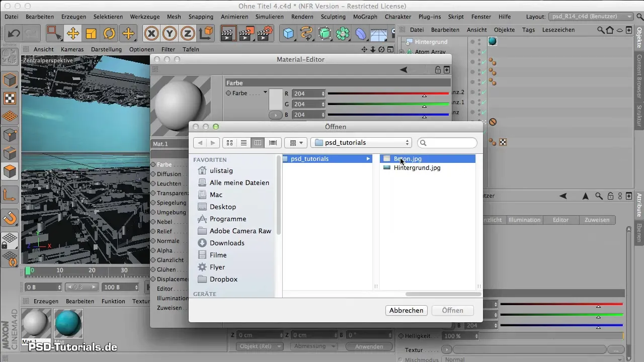Open the psd_tutorials folder path dropdown

pyautogui.click(x=361, y=143)
